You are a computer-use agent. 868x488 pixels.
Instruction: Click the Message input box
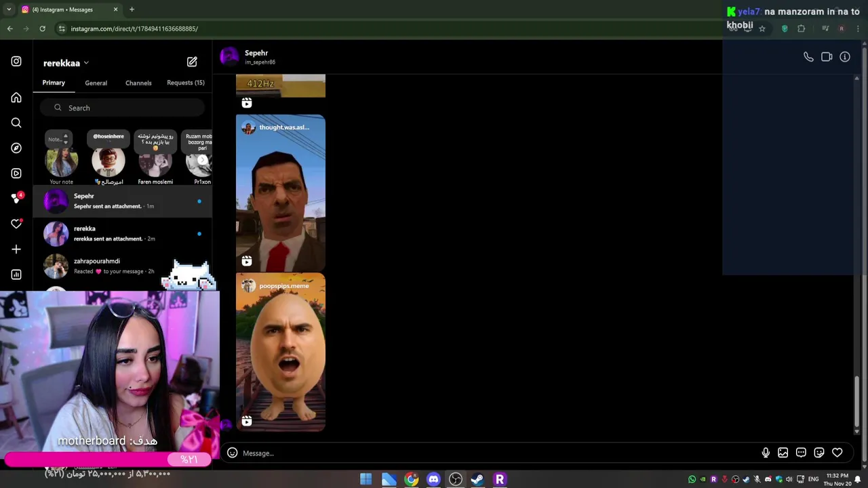[x=498, y=453]
